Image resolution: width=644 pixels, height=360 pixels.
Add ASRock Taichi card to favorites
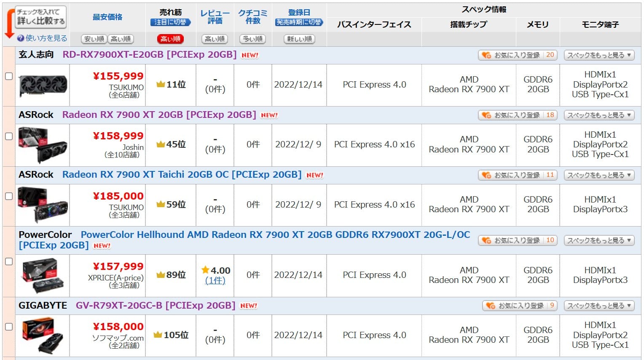[x=517, y=175]
